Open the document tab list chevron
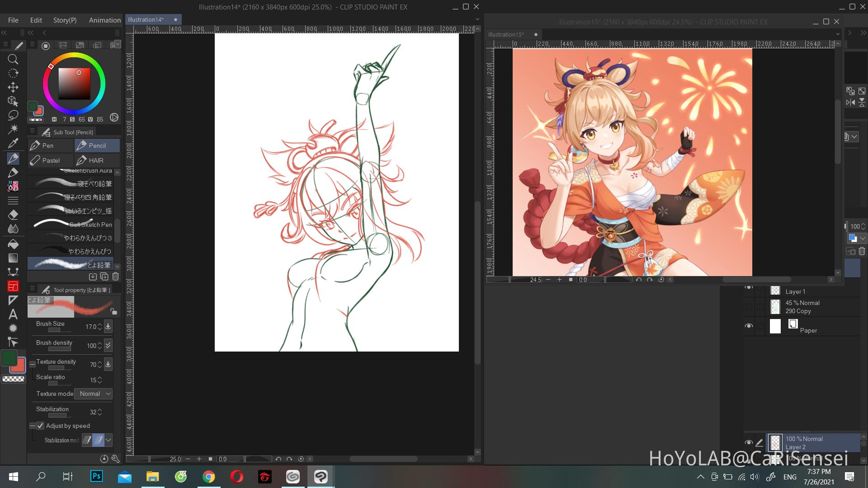Viewport: 868px width, 488px height. pos(477,19)
